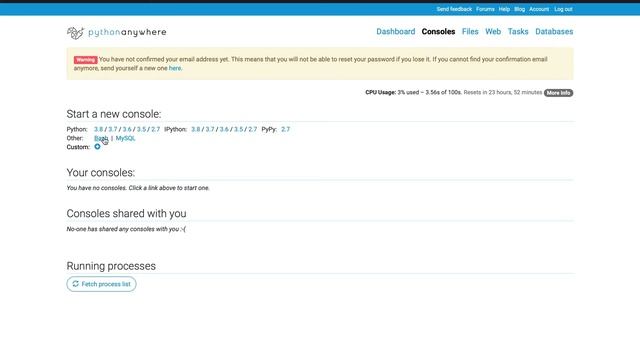The width and height of the screenshot is (640, 360).
Task: Click 'Your consoles:' heading
Action: (100, 173)
